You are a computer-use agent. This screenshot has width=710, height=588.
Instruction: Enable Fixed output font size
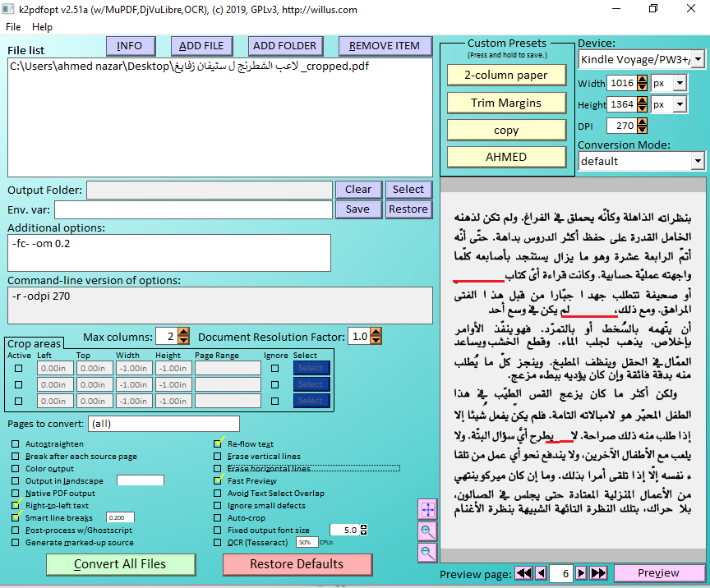tap(218, 530)
